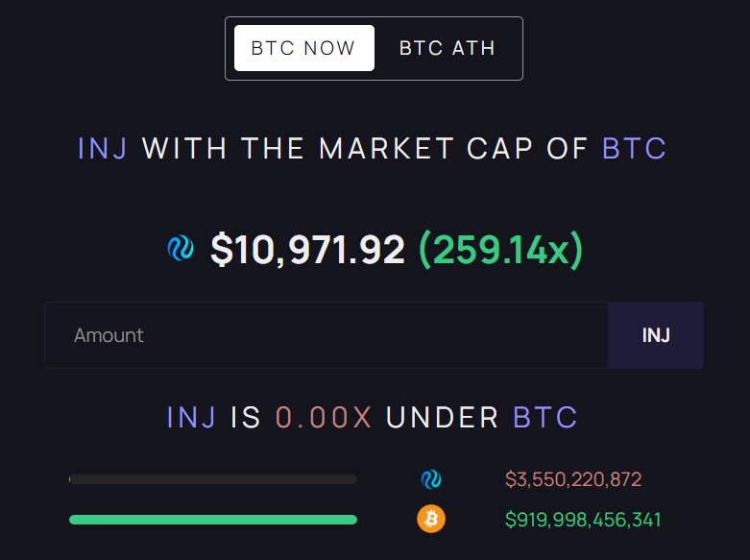Click INJ in the 'IS 0.00X UNDER' heading
The width and height of the screenshot is (750, 560).
coord(191,417)
